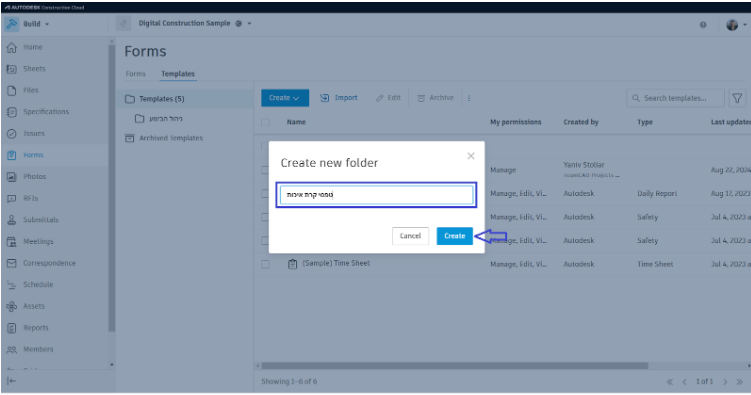Check the Daily Report row checkbox
Viewport: 751px width, 395px height.
pos(265,193)
